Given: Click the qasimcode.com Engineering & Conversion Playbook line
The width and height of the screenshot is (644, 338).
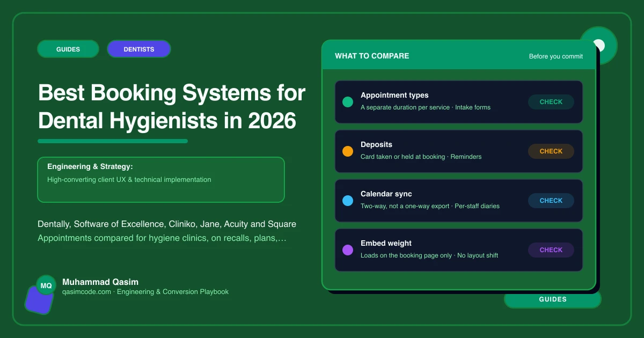Looking at the screenshot, I should [145, 292].
